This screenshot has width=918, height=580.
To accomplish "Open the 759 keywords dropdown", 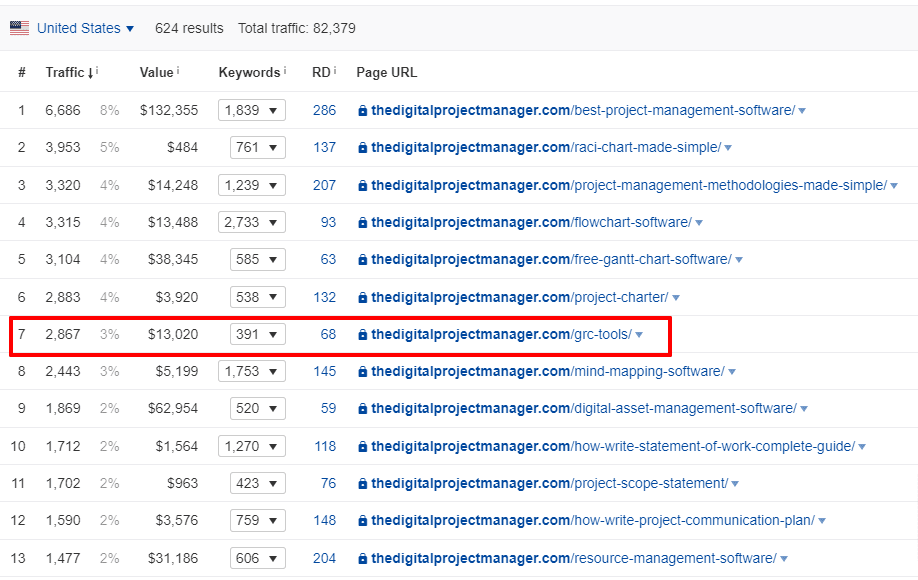I will point(258,520).
